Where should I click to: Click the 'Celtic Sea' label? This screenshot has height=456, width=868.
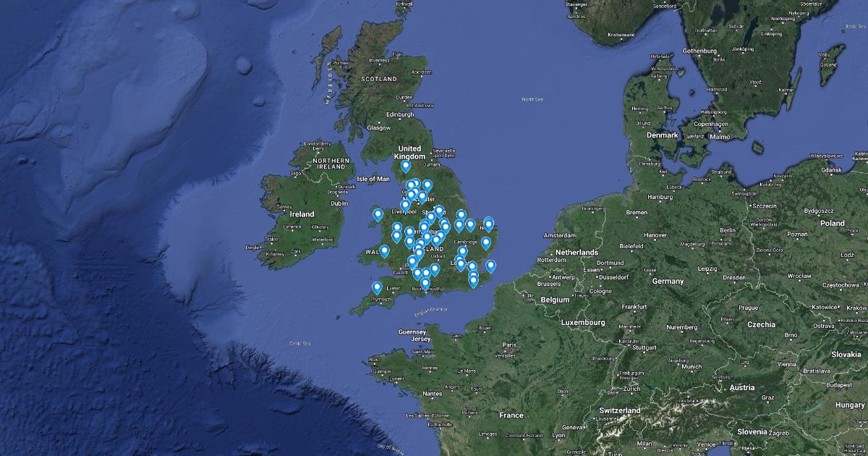coord(299,343)
